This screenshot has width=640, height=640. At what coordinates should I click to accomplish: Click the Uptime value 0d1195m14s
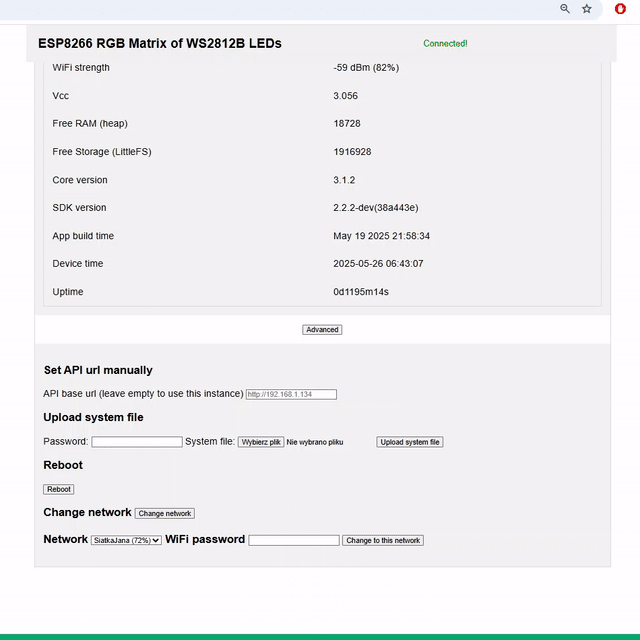pos(360,292)
